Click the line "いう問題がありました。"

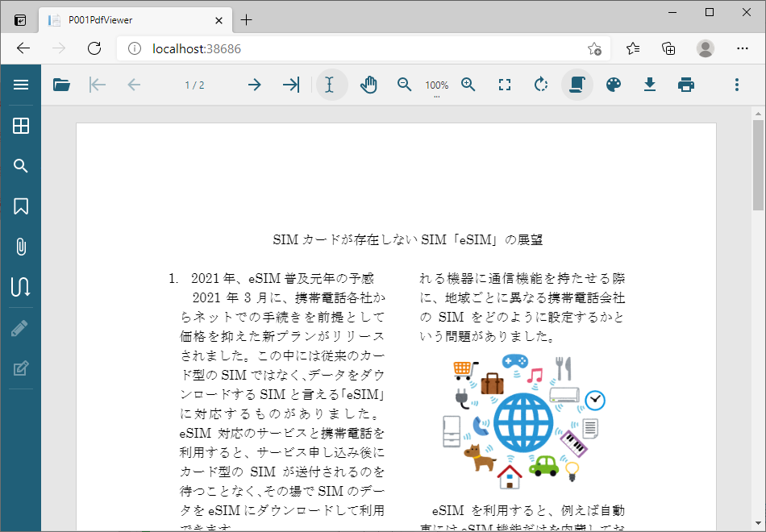487,336
